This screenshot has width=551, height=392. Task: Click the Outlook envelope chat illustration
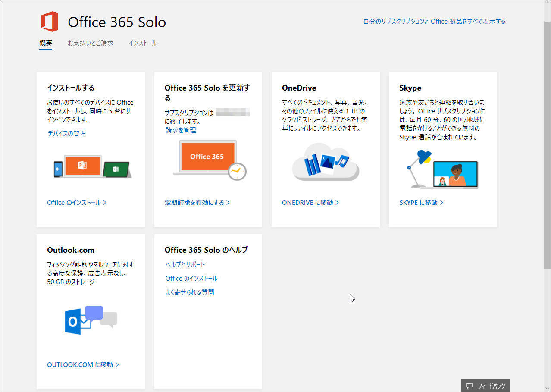point(91,320)
